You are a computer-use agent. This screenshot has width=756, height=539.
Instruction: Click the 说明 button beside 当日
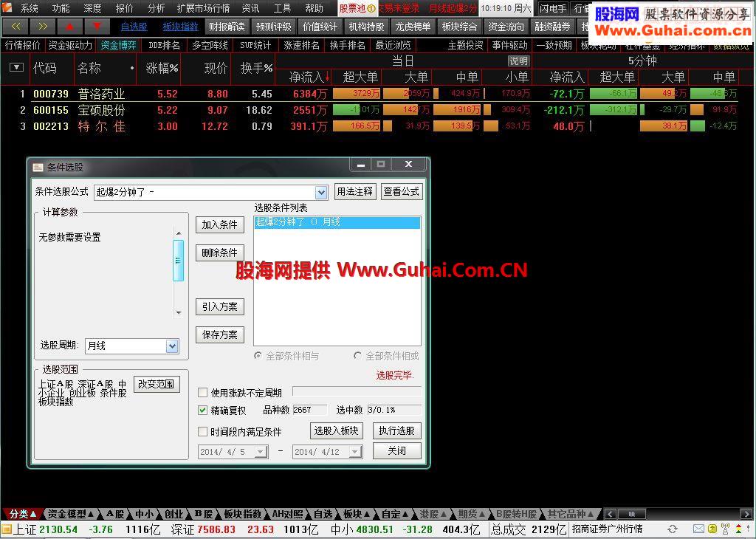(x=519, y=61)
